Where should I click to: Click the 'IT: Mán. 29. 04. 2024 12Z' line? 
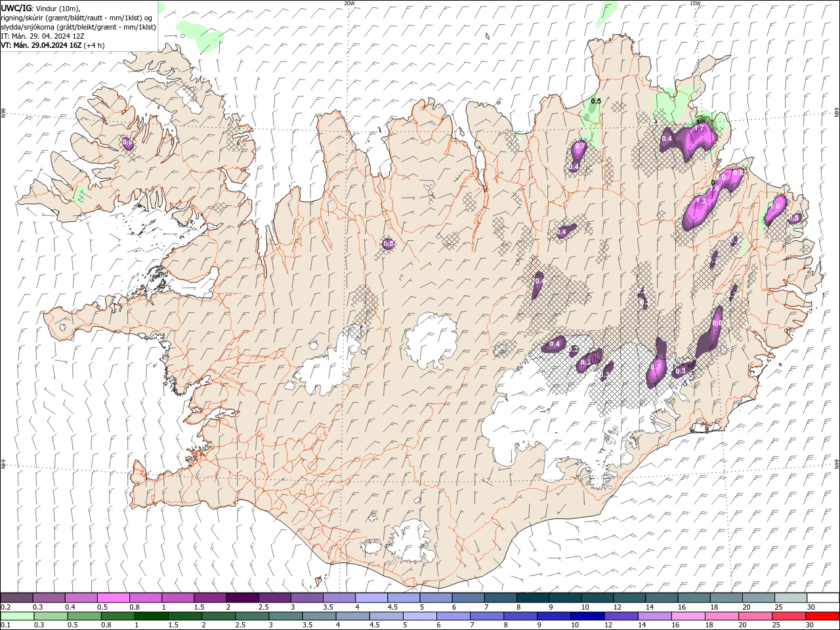pyautogui.click(x=43, y=36)
